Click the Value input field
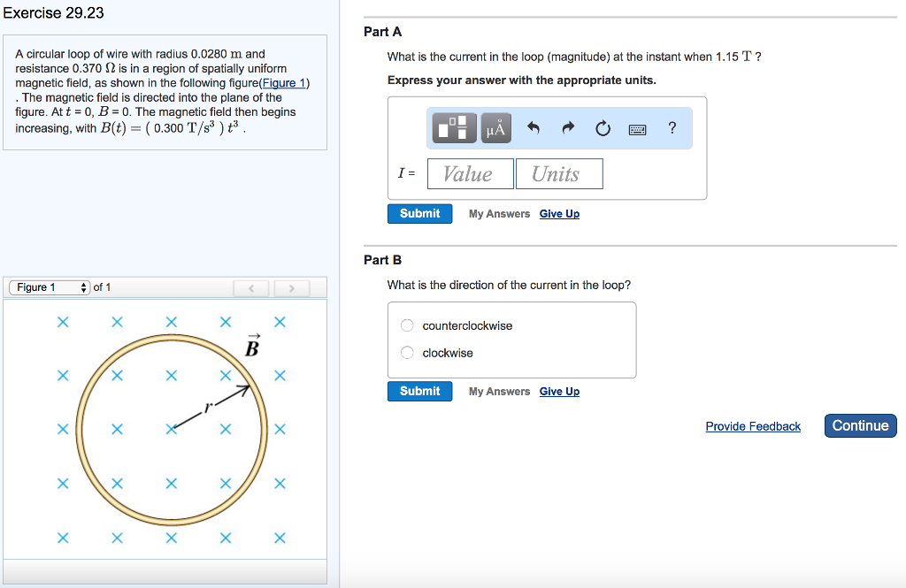The height and width of the screenshot is (588, 906). tap(470, 173)
